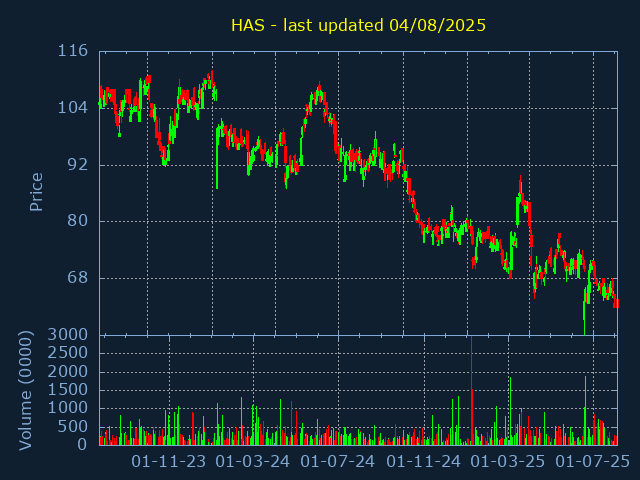This screenshot has height=480, width=640.
Task: Select the volume axis label 2500
Action: pos(68,353)
